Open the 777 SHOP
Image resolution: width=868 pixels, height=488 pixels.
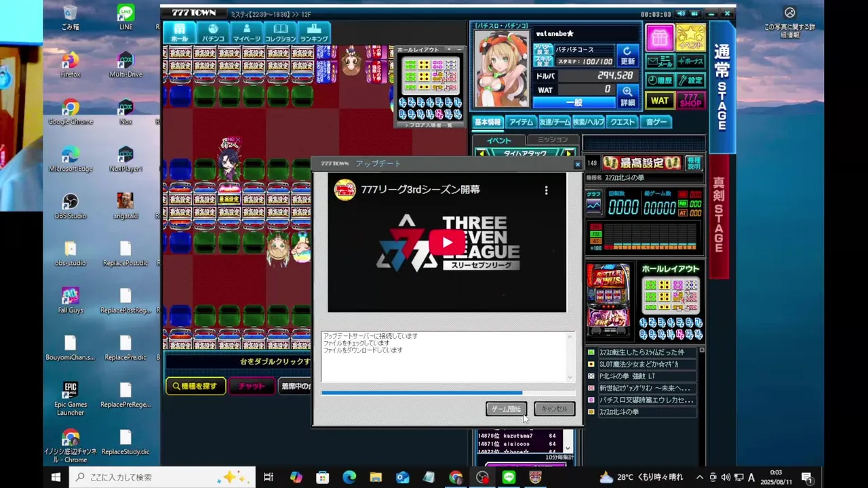[690, 100]
